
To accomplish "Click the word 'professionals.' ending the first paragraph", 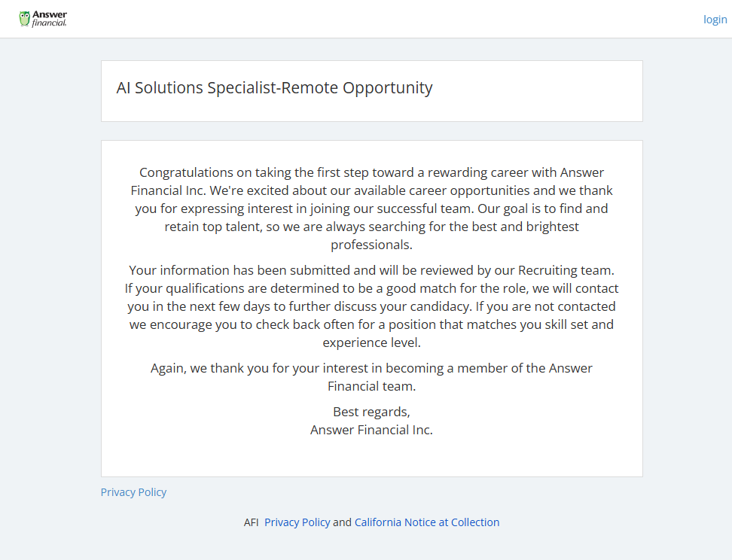I will (371, 245).
